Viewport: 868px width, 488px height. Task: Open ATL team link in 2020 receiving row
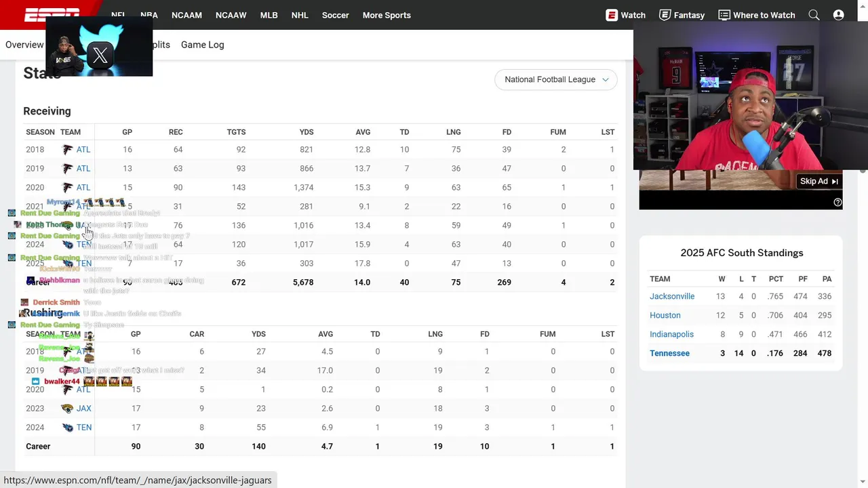click(83, 187)
